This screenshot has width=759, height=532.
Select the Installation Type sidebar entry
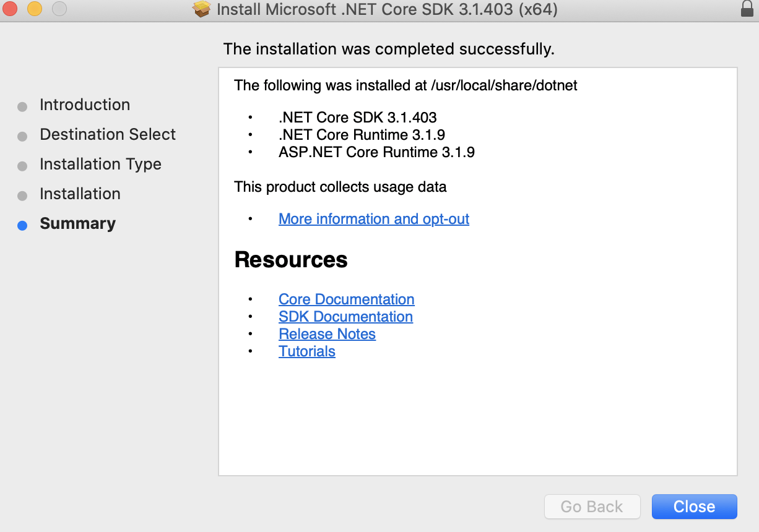pyautogui.click(x=100, y=164)
